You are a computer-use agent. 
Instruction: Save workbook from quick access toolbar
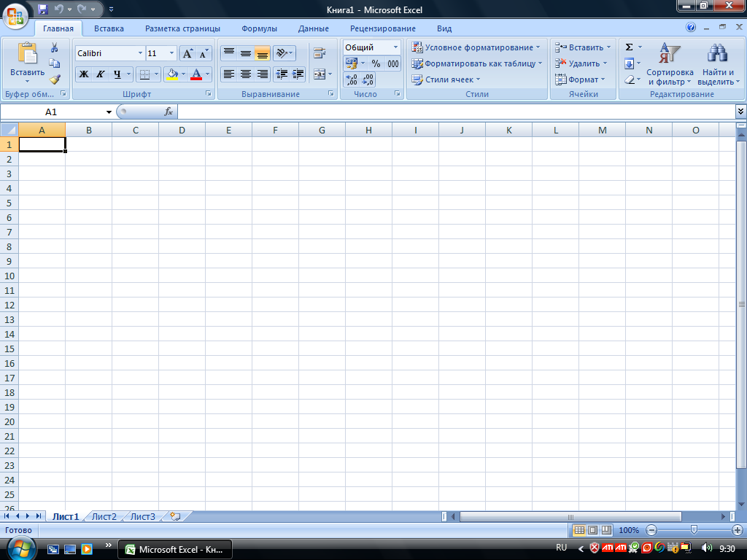pos(43,9)
